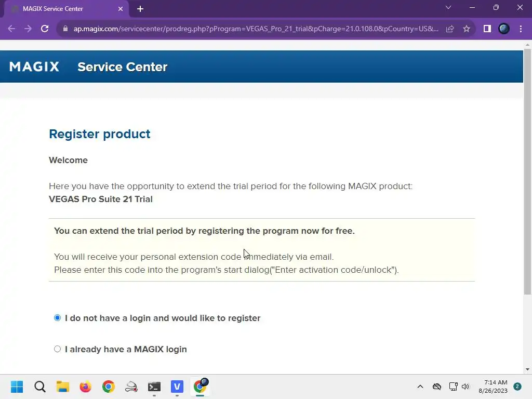Click the share page icon in address bar
The image size is (532, 399).
[450, 29]
